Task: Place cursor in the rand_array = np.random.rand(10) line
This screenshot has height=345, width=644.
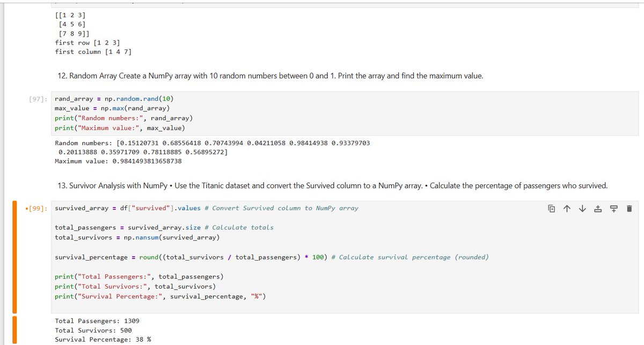Action: click(x=114, y=99)
